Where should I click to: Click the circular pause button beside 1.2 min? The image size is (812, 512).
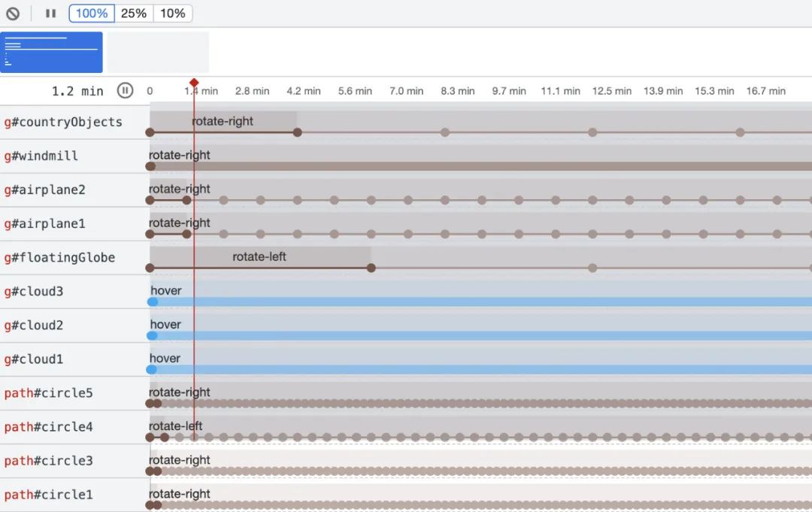[x=125, y=91]
